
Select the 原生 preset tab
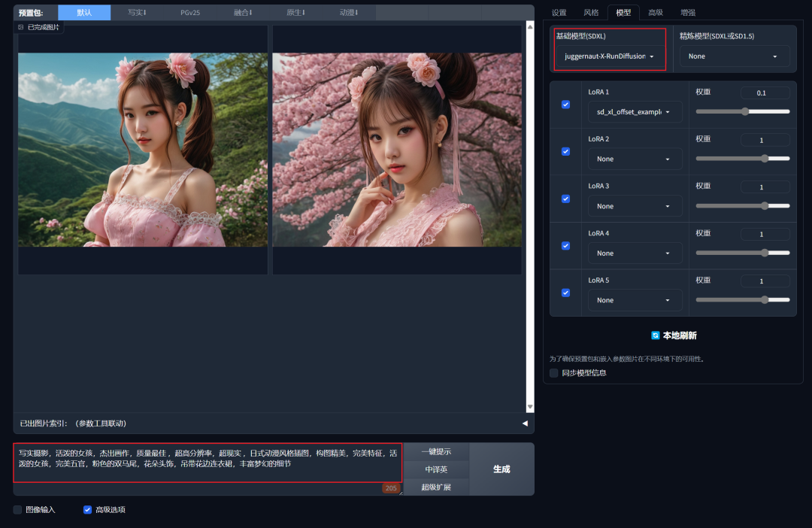295,13
